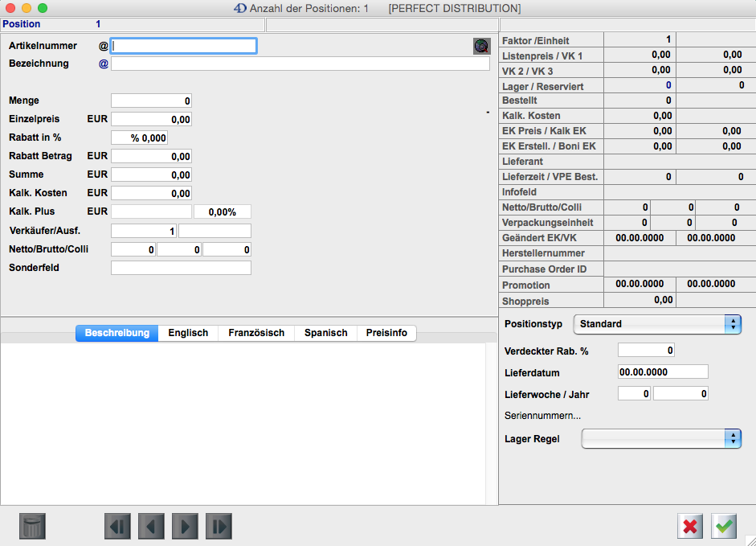
Task: Click the trash can delete icon
Action: click(32, 527)
